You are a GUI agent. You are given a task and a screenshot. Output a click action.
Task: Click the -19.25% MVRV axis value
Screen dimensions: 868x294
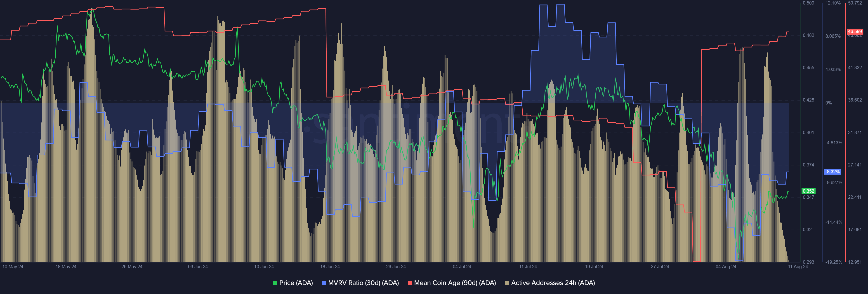(834, 262)
